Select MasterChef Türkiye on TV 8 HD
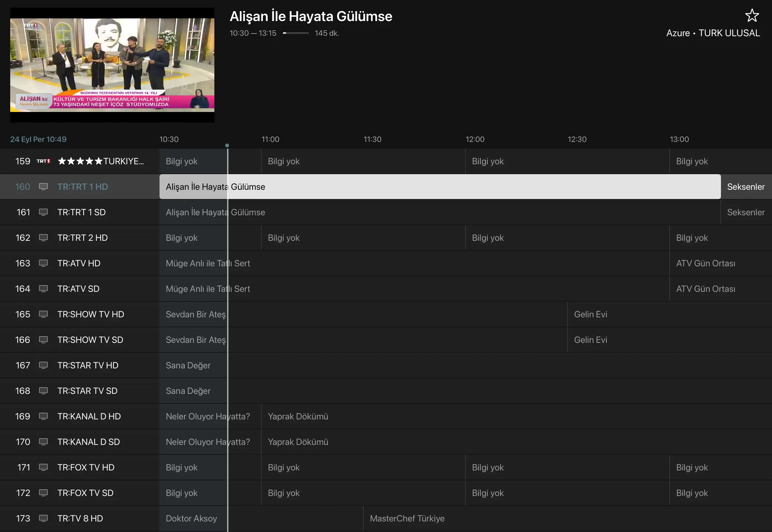The image size is (772, 532). [x=568, y=518]
